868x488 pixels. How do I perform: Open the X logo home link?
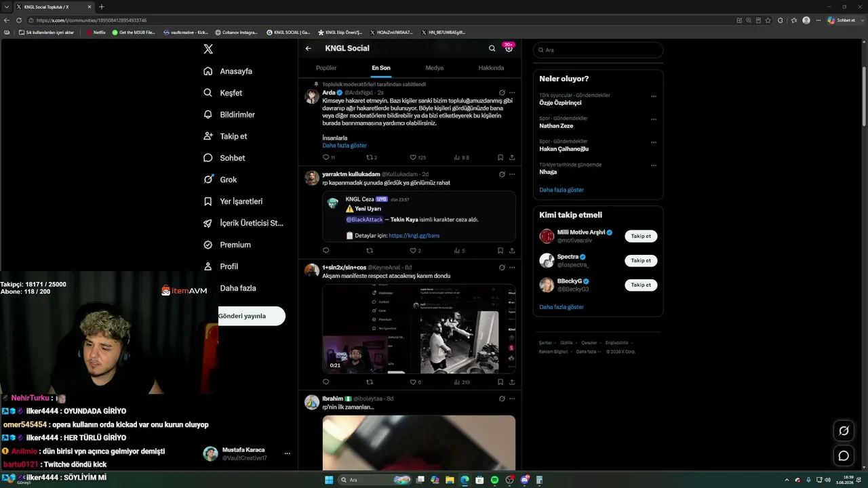pyautogui.click(x=208, y=49)
